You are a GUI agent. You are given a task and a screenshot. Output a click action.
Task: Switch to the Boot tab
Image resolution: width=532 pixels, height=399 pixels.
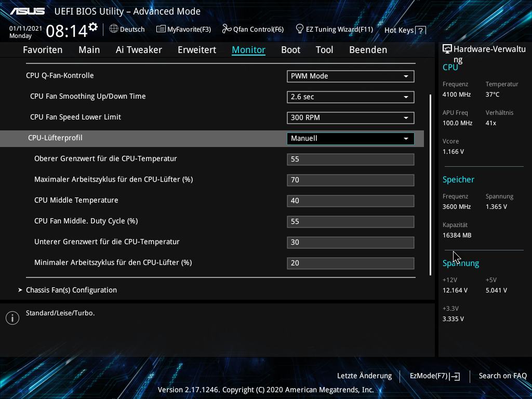point(291,50)
